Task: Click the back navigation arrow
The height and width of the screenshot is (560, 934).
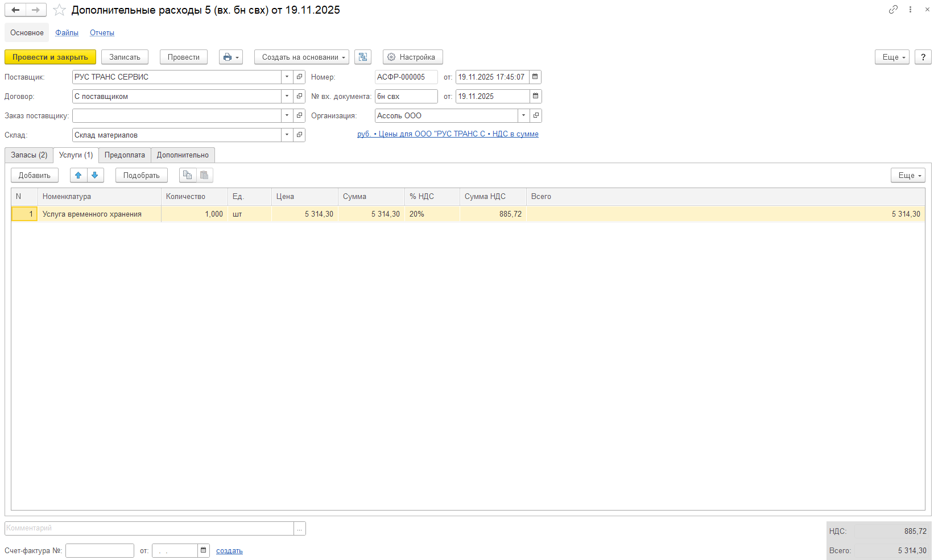Action: click(15, 10)
